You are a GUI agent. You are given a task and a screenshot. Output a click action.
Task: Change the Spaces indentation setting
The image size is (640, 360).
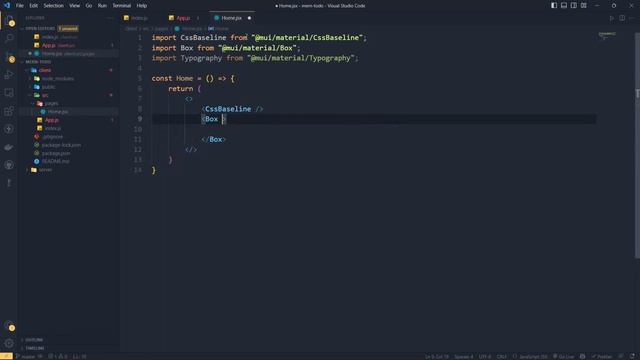[464, 356]
